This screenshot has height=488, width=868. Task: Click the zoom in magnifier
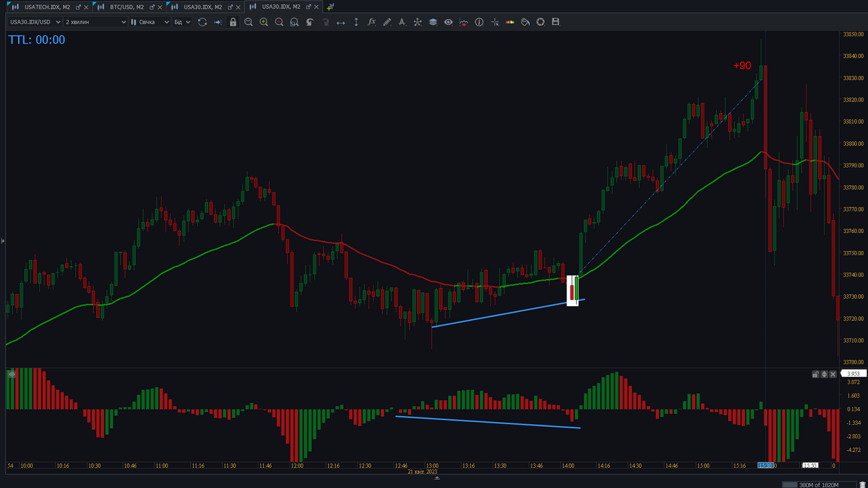click(264, 22)
